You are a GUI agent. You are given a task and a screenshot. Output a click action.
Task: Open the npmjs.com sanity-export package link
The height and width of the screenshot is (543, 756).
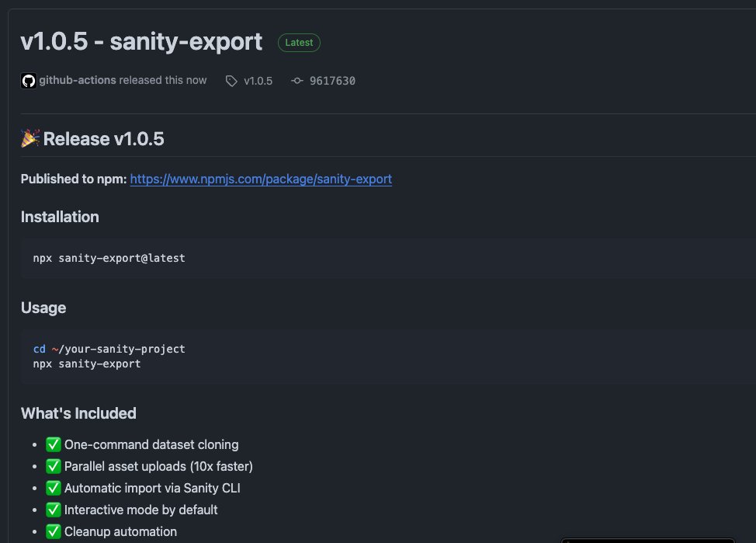[x=261, y=179]
